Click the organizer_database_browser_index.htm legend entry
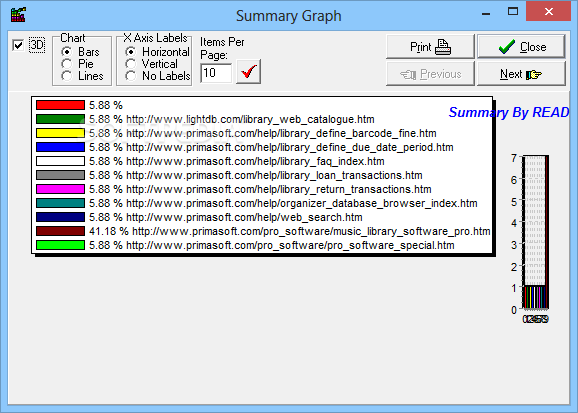The image size is (578, 413). [283, 204]
